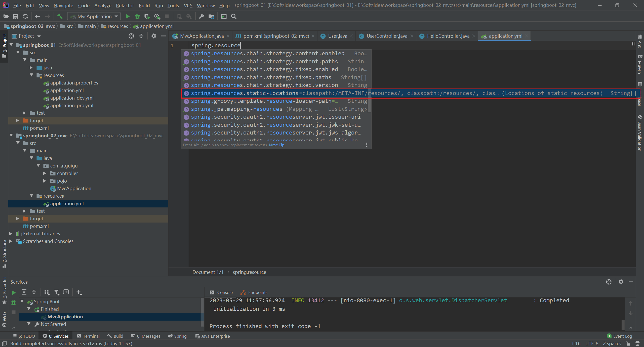Close the application.yml editor tab
The height and width of the screenshot is (347, 644).
(x=526, y=36)
